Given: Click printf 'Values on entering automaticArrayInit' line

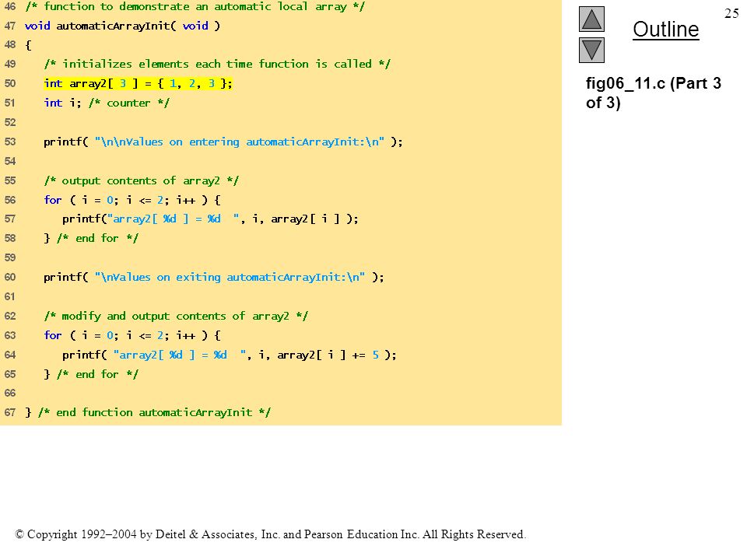Looking at the screenshot, I should click(x=223, y=142).
